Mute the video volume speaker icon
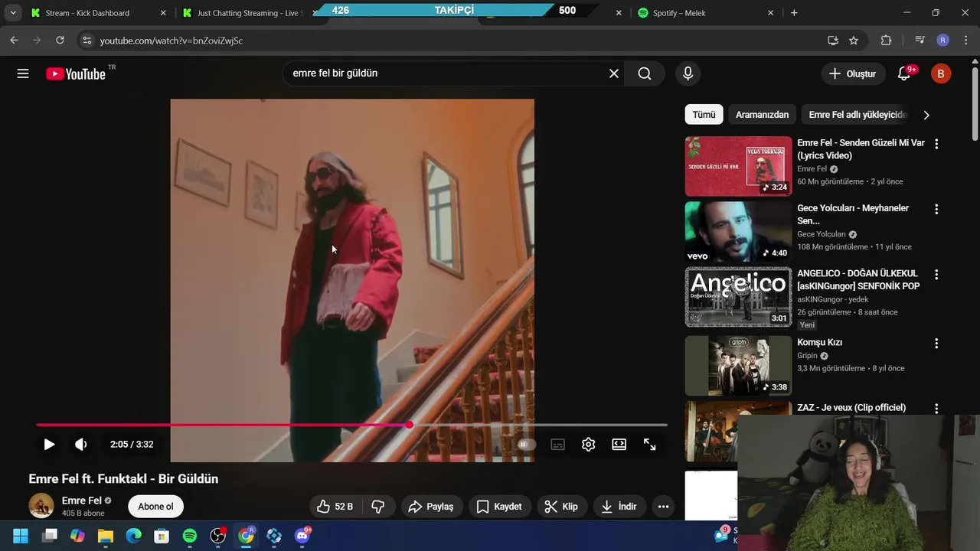 [x=81, y=445]
